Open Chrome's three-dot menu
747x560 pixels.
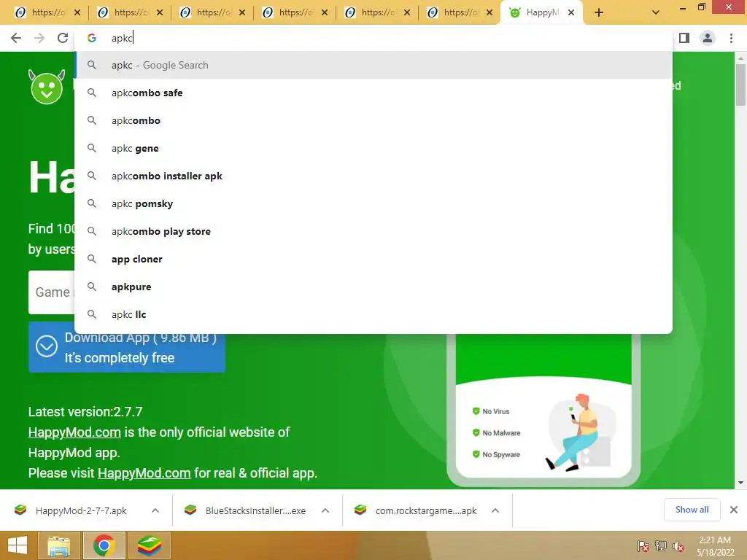[x=731, y=38]
